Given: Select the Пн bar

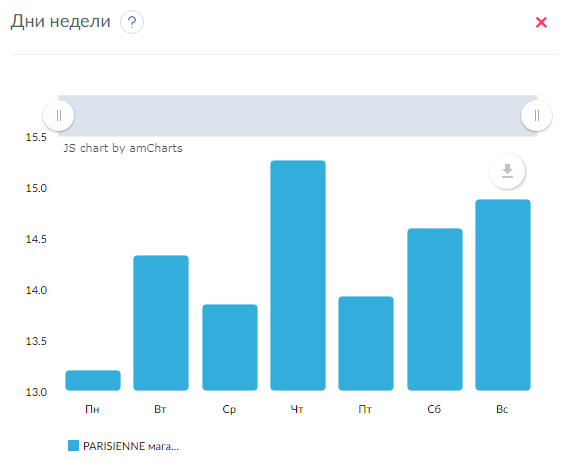Looking at the screenshot, I should pyautogui.click(x=93, y=380).
